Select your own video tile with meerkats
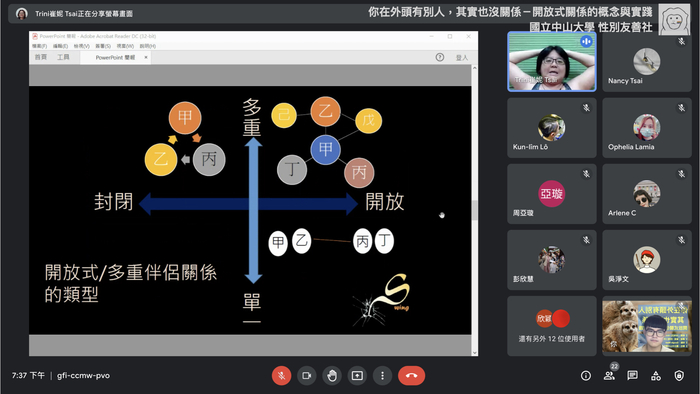700x394 pixels. 647,326
